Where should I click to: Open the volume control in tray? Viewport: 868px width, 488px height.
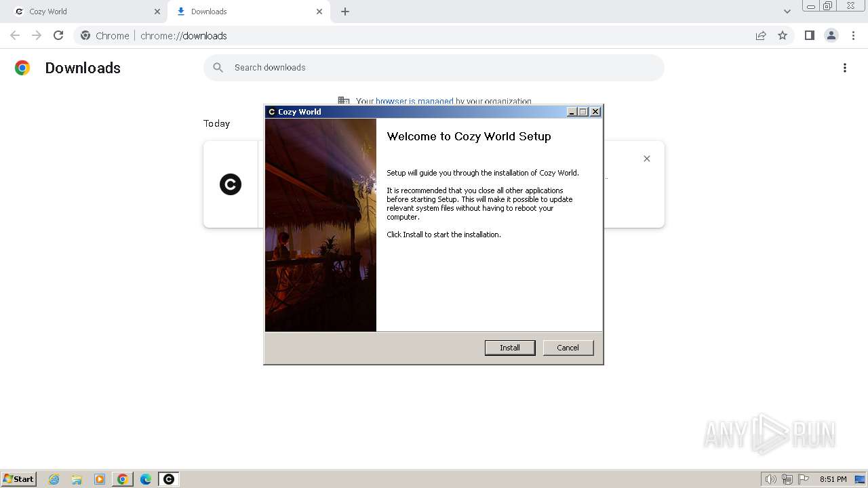[770, 479]
